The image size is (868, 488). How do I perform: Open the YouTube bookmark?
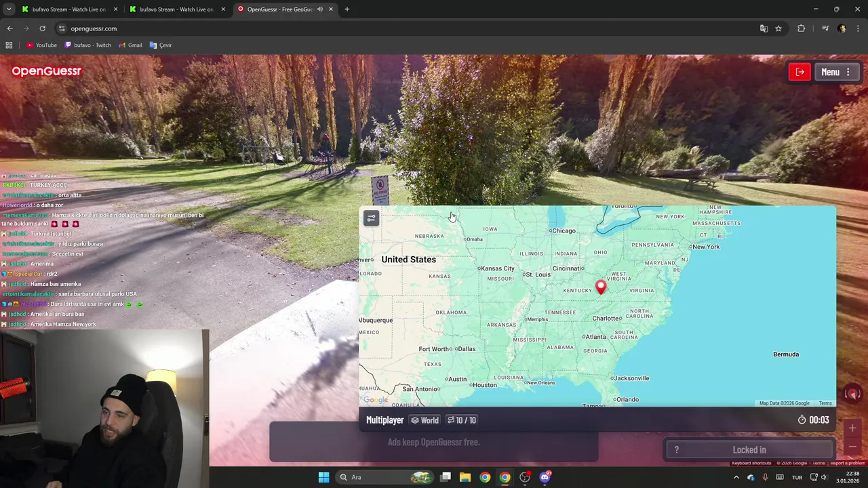41,45
